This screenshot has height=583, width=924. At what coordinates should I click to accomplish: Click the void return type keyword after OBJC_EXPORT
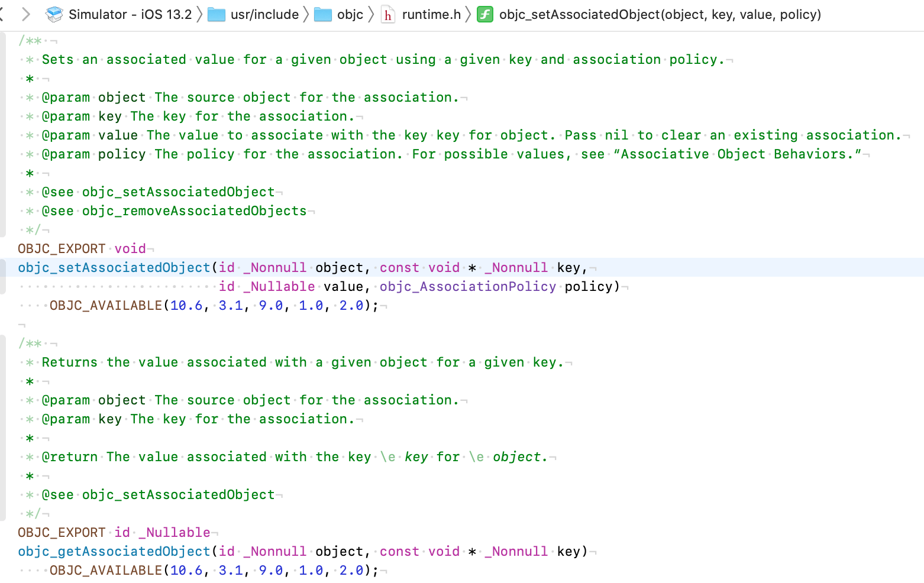click(130, 249)
